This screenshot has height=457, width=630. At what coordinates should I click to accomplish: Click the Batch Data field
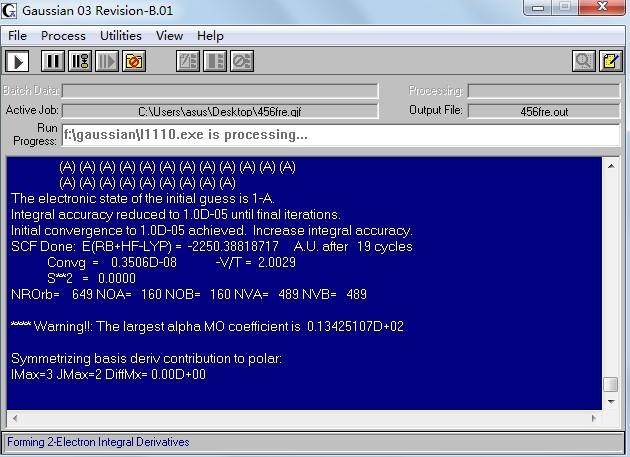(x=220, y=91)
